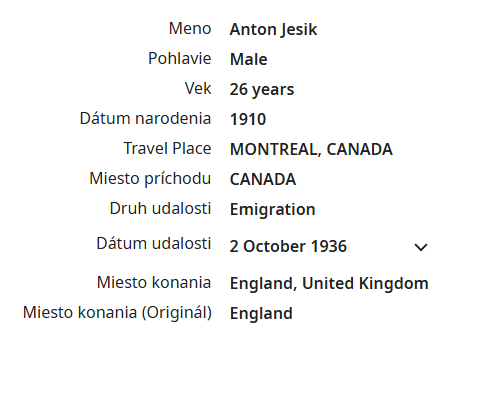Click the Male value next to Pohlavie
Viewport: 491px width, 419px height.
pyautogui.click(x=249, y=59)
